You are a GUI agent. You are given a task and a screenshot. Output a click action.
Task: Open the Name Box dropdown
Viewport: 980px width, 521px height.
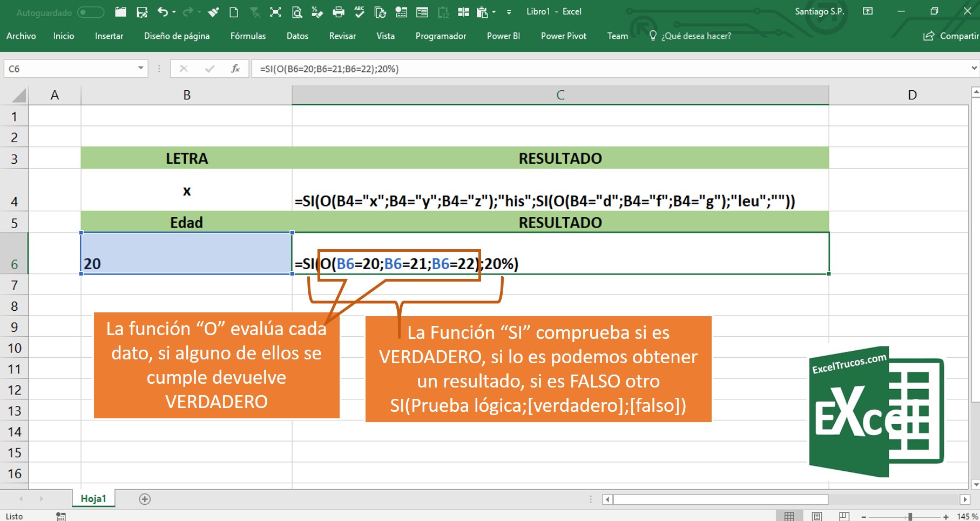[x=139, y=69]
